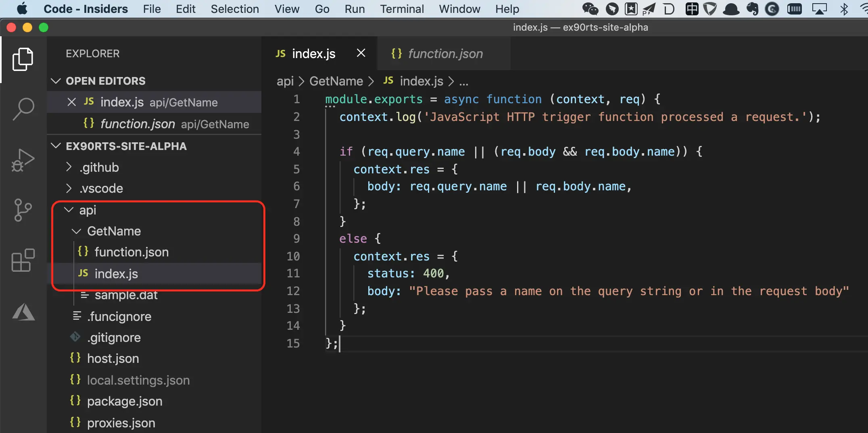Open the Selection menu

pos(235,9)
